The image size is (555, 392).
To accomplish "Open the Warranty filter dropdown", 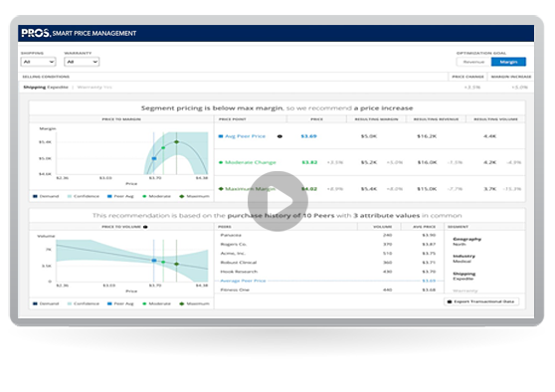I will (x=82, y=62).
